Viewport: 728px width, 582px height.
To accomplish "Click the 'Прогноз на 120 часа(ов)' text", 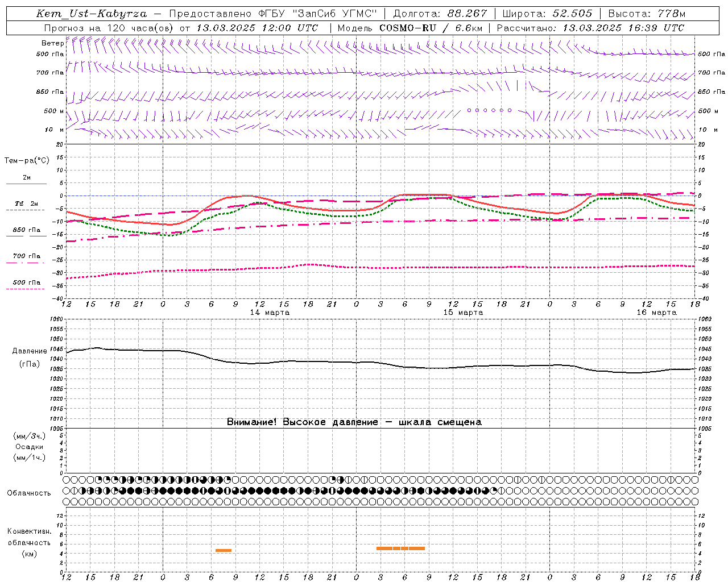I will [x=109, y=28].
